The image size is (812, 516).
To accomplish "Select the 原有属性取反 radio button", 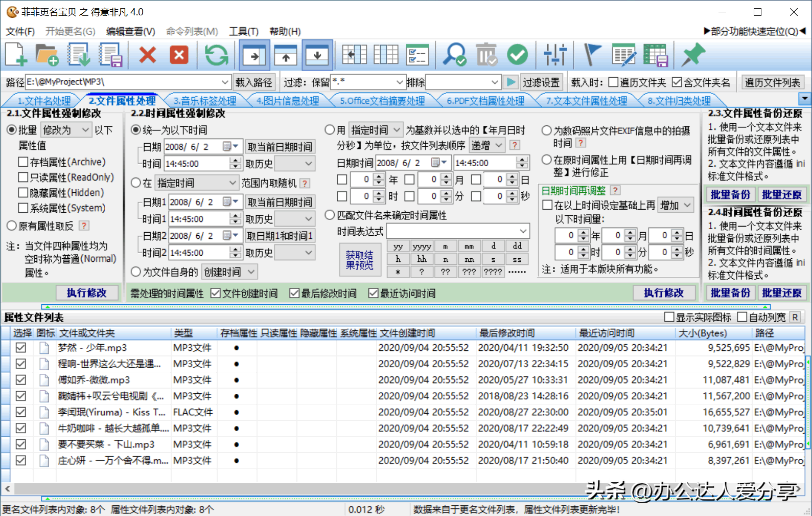I will [x=12, y=226].
